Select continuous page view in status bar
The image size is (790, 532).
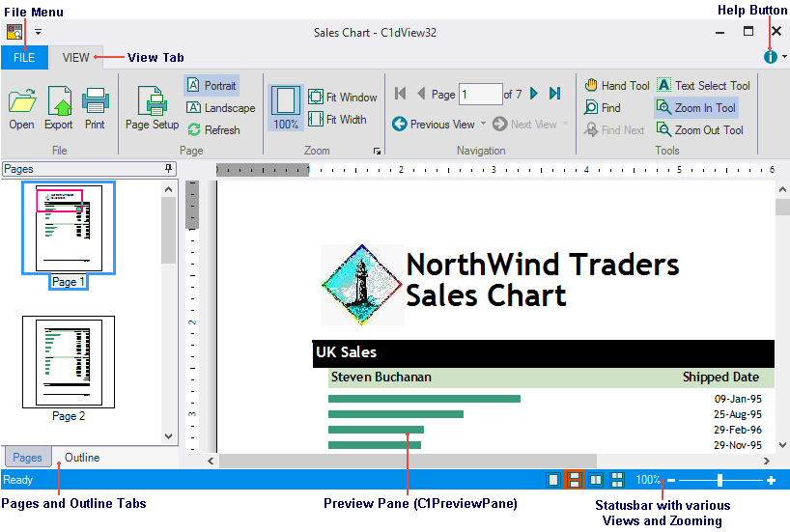[574, 480]
